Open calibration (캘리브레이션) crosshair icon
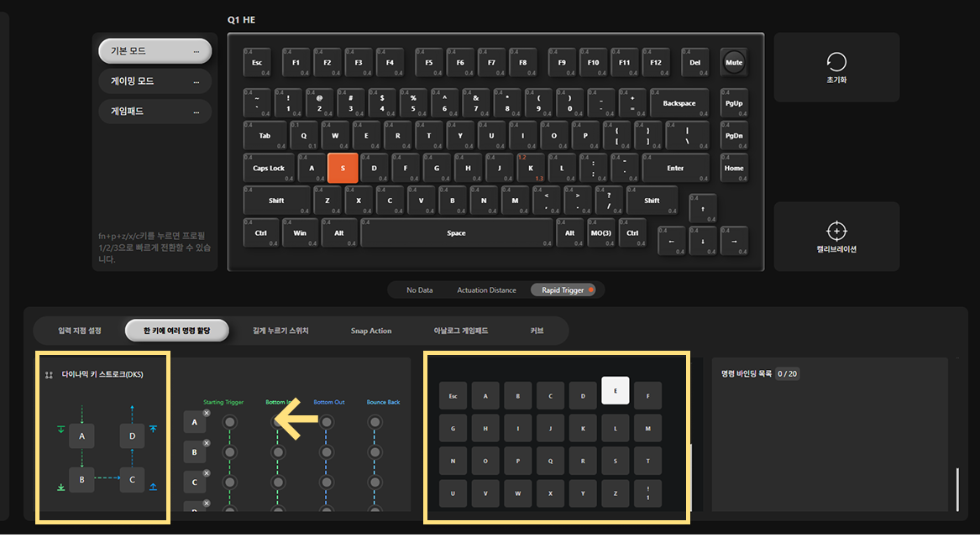Screen dimensions: 980x537 (836, 231)
